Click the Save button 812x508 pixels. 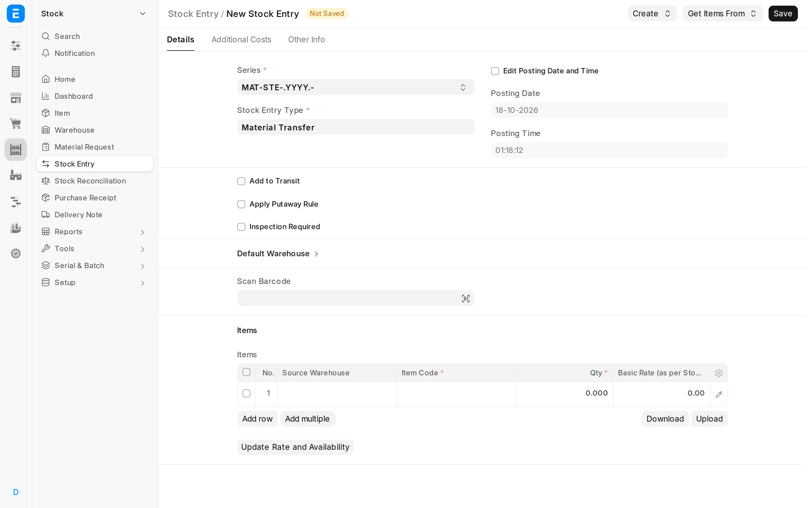coord(783,14)
